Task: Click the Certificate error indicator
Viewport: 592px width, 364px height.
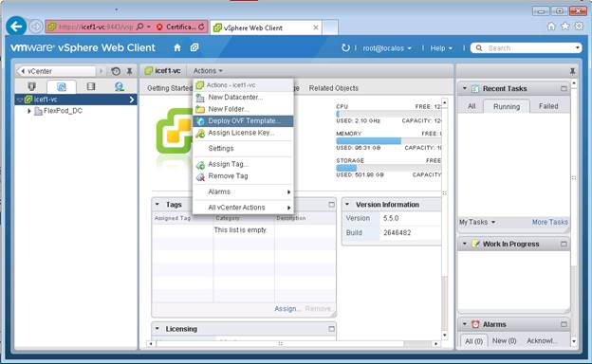Action: (176, 27)
